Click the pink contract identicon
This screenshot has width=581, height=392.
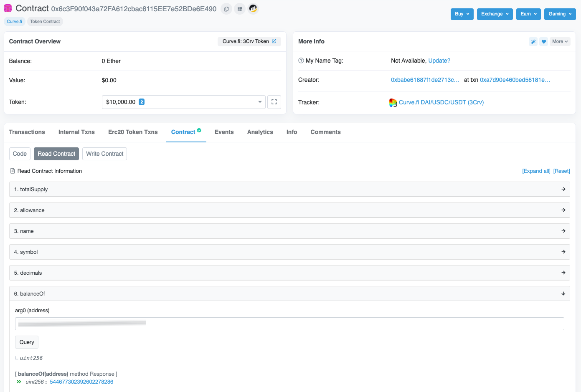8,8
